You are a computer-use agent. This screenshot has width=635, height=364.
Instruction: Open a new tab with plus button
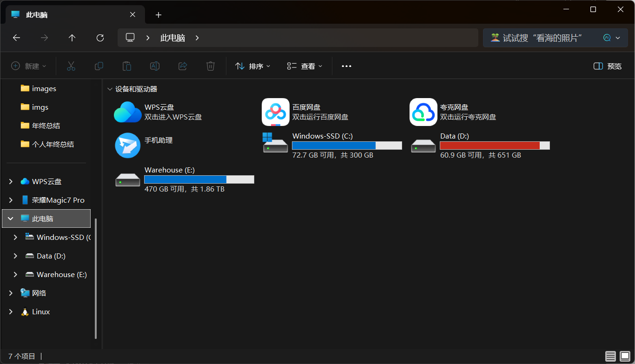[159, 15]
